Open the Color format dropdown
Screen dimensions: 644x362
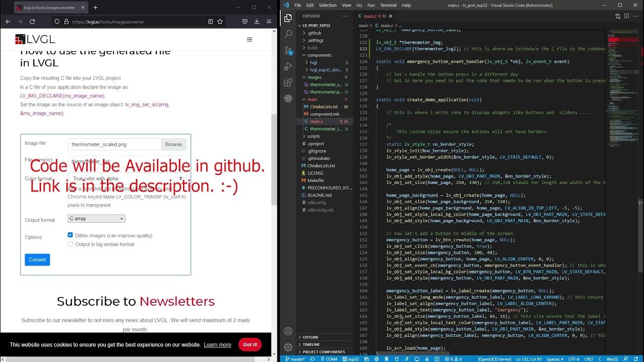coord(127,178)
